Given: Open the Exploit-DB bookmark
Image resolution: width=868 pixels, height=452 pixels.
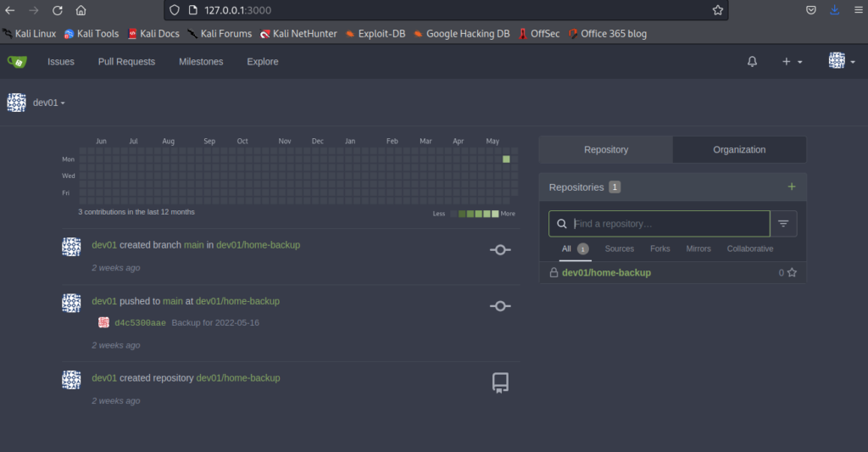Looking at the screenshot, I should tap(376, 34).
